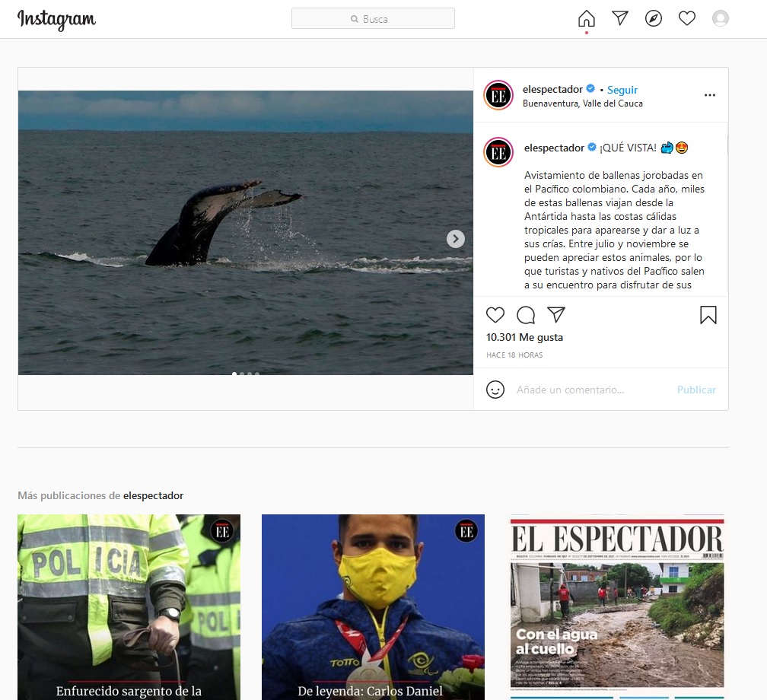Open elespectador link in Más publicaciones heading

153,495
